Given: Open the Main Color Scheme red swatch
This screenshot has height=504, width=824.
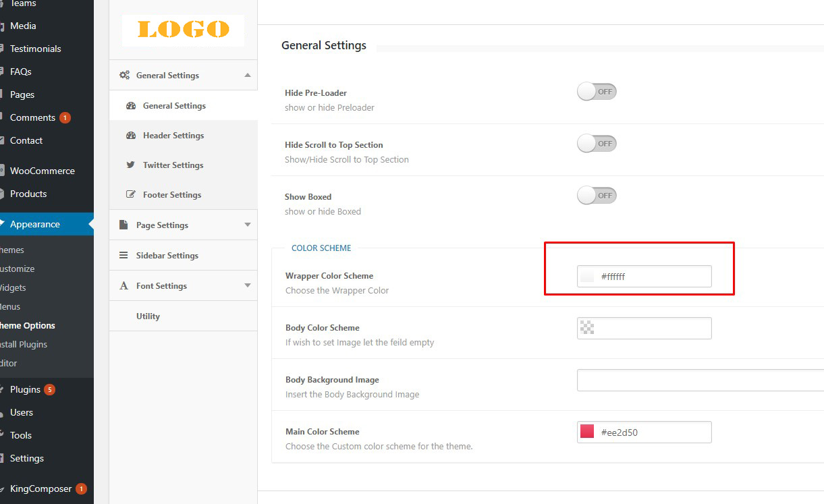Looking at the screenshot, I should [587, 432].
